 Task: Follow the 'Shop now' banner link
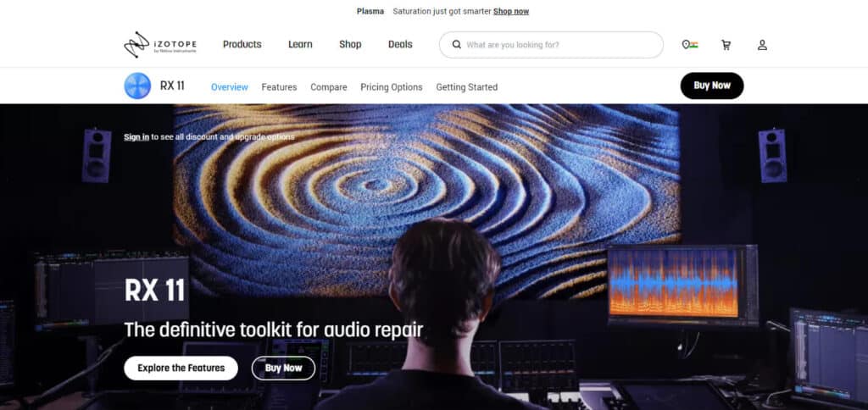tap(511, 11)
